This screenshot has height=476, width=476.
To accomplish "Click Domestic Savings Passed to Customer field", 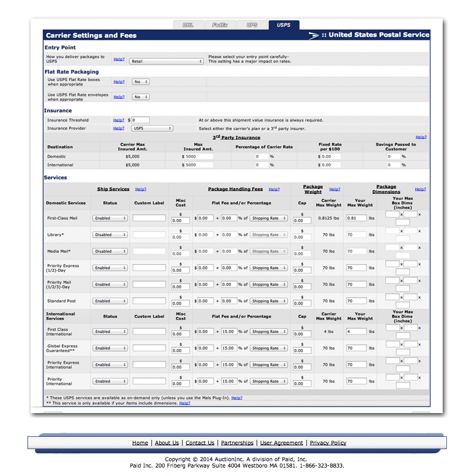I will pos(393,157).
